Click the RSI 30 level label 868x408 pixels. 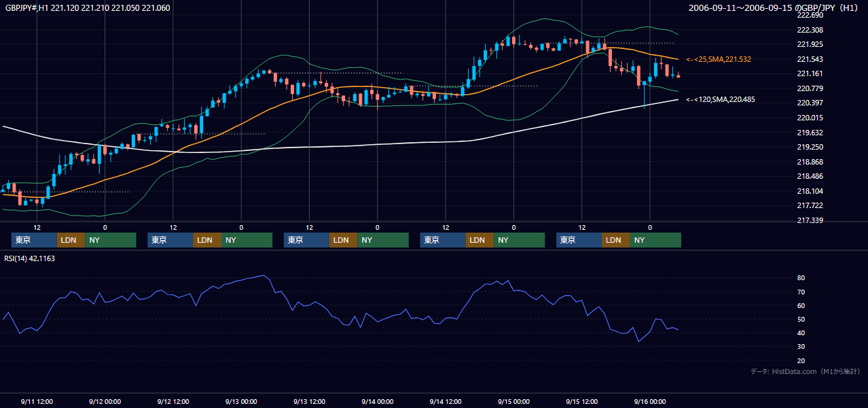tap(801, 347)
